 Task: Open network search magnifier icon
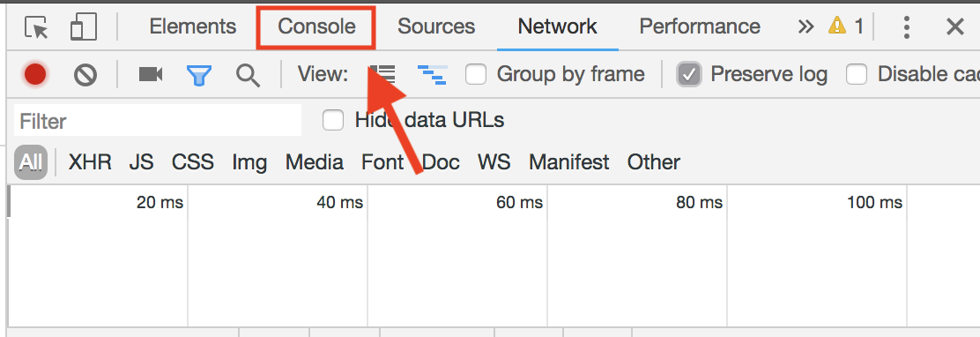(248, 76)
